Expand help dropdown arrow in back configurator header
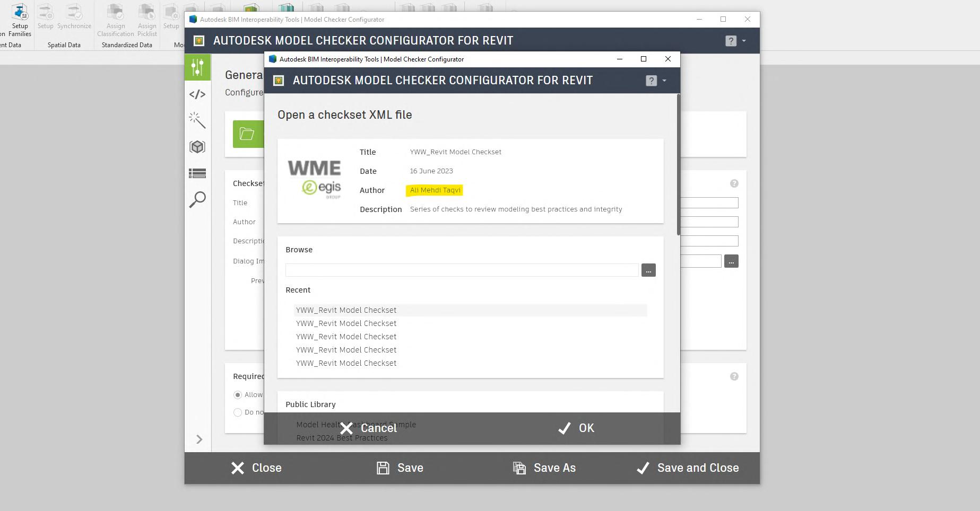 coord(744,41)
